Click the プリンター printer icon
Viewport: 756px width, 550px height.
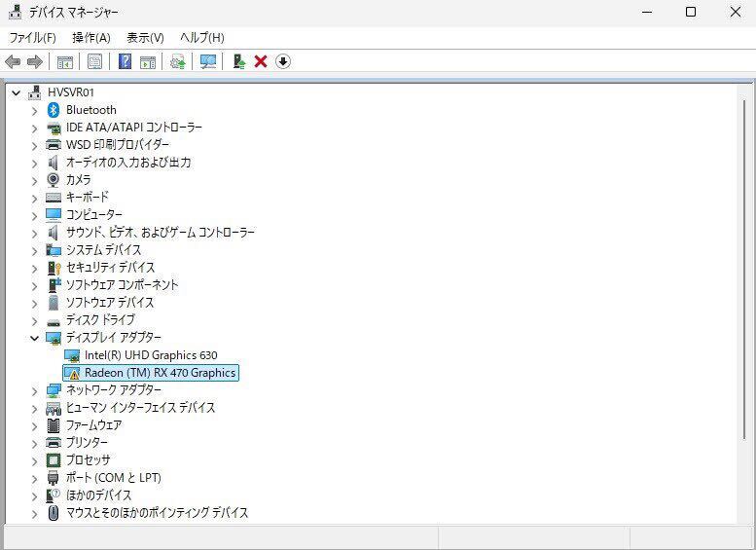tap(54, 442)
